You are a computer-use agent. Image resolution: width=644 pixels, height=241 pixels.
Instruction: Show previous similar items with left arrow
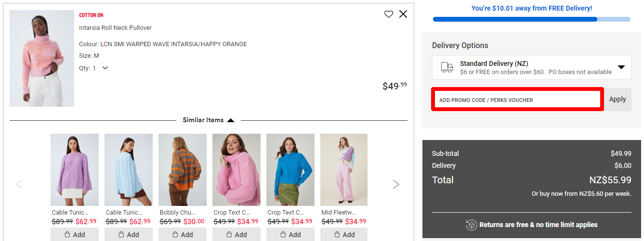tap(19, 184)
